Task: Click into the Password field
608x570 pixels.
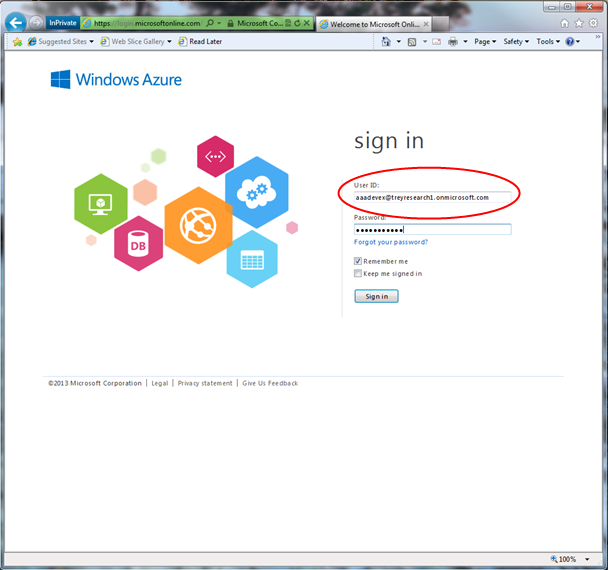Action: click(432, 230)
